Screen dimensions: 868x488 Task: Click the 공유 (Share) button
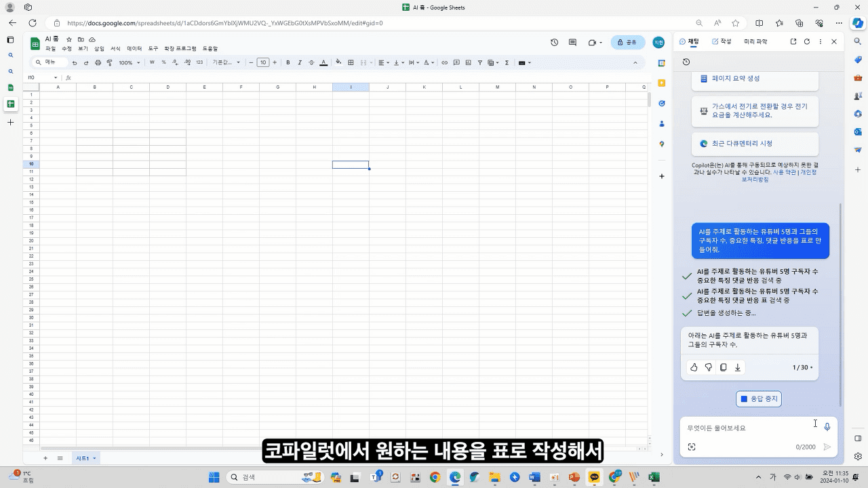coord(628,42)
